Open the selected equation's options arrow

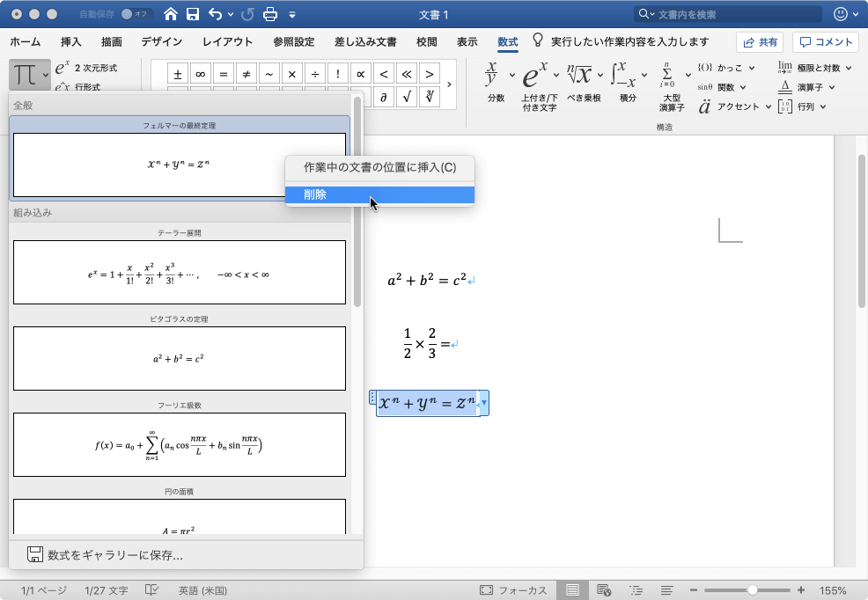[484, 403]
